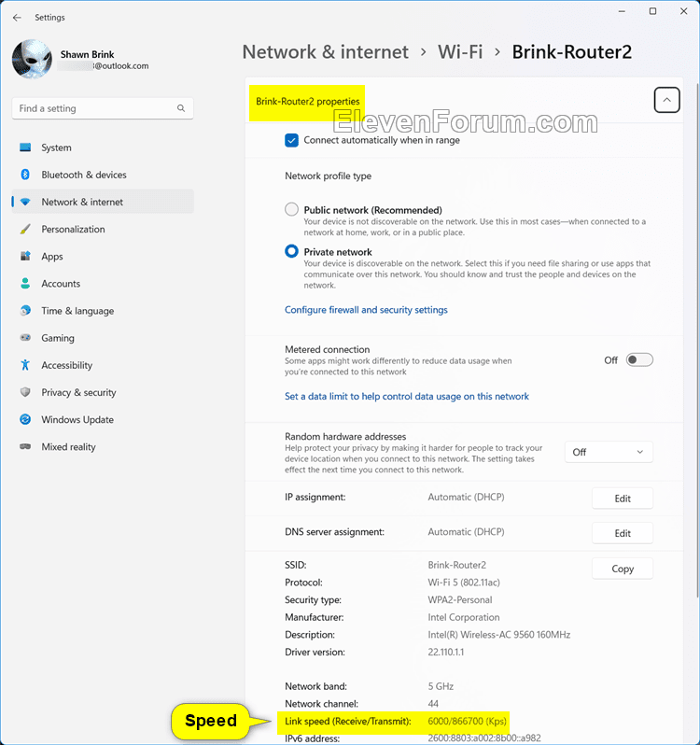Click the Time & language globe icon

pos(25,310)
